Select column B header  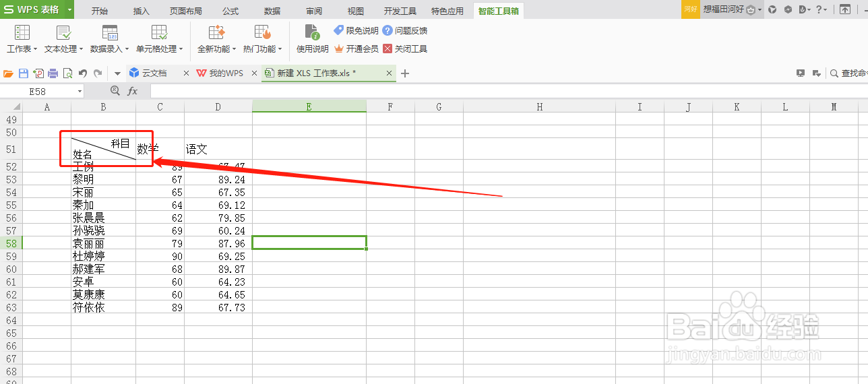[103, 106]
